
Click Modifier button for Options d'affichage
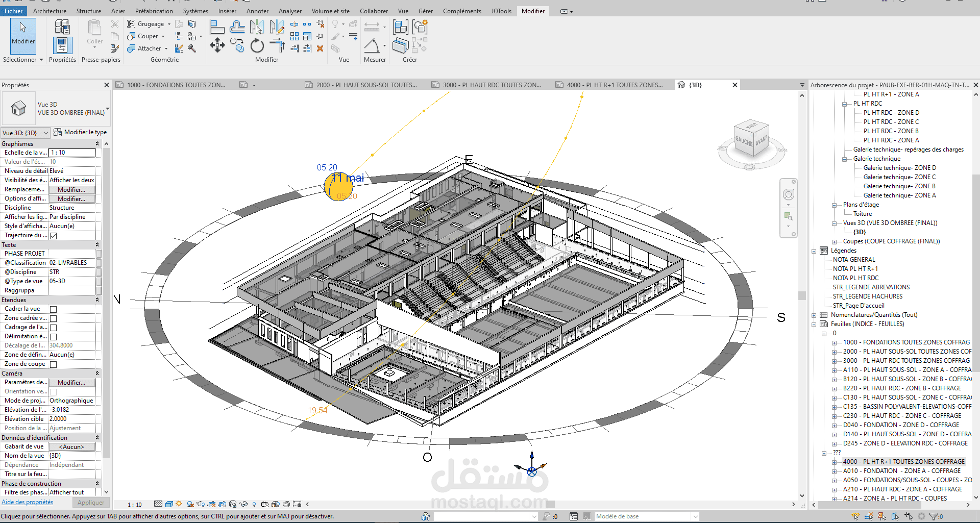[71, 198]
